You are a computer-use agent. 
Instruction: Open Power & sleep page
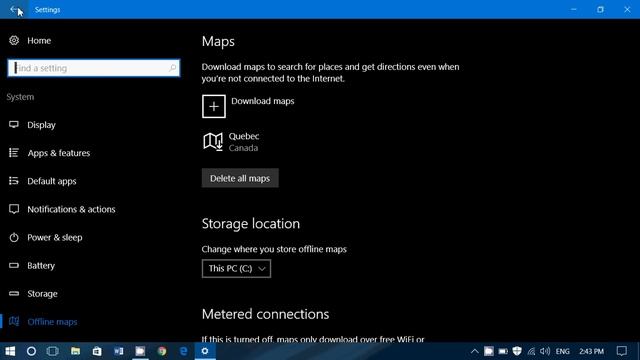point(55,238)
